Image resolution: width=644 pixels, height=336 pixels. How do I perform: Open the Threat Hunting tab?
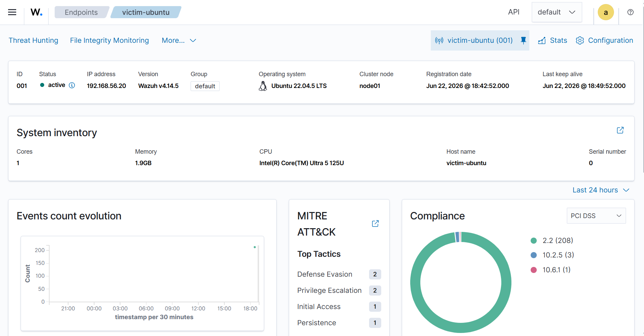[x=33, y=40]
